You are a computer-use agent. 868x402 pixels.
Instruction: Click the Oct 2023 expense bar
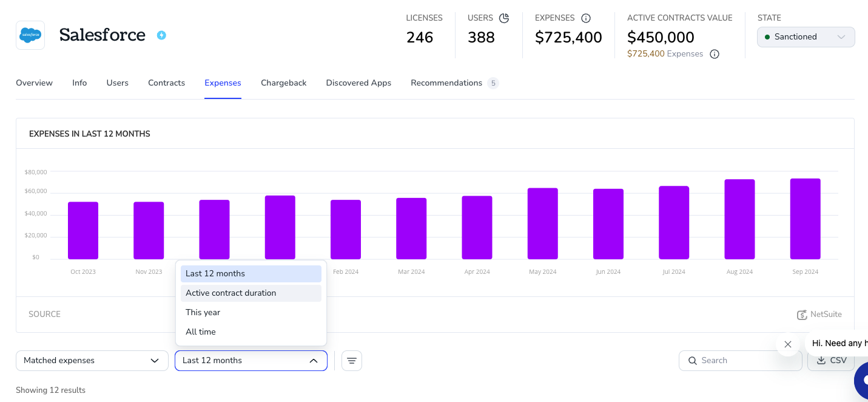tap(83, 231)
